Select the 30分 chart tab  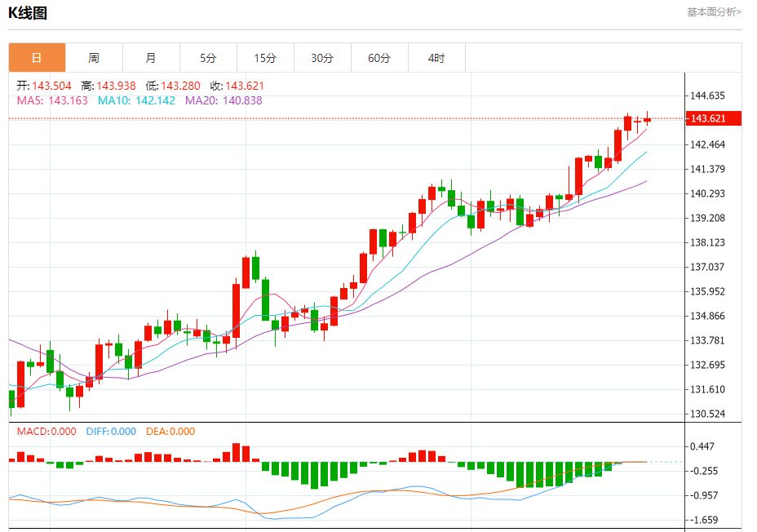322,58
